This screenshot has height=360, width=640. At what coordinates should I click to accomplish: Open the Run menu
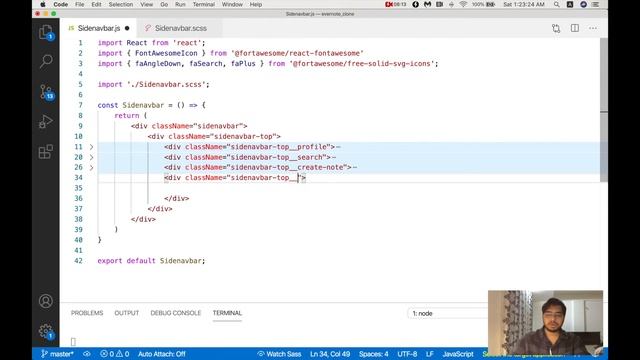pyautogui.click(x=180, y=4)
